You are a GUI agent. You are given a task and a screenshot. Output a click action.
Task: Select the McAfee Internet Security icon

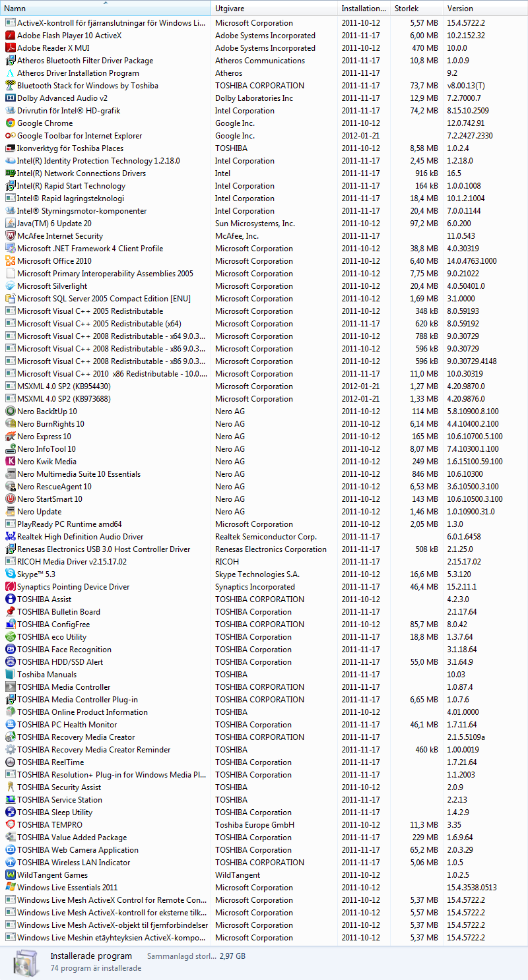click(x=11, y=236)
